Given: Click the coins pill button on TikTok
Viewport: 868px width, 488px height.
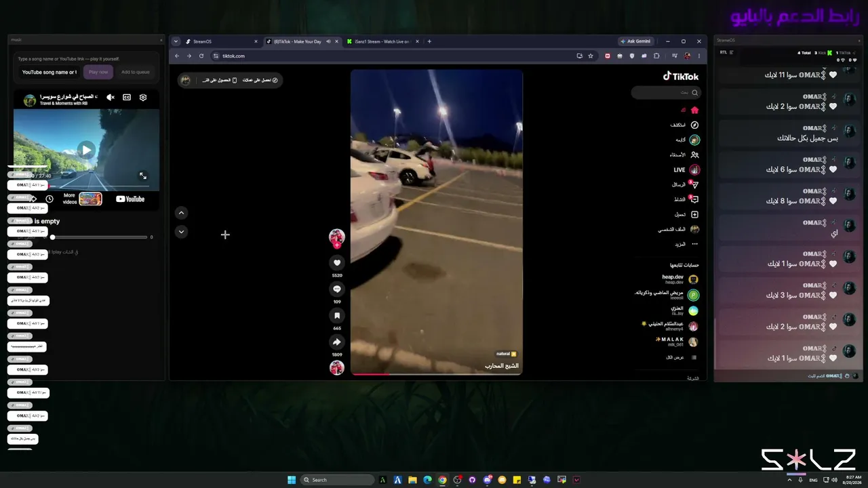Looking at the screenshot, I should coord(261,80).
